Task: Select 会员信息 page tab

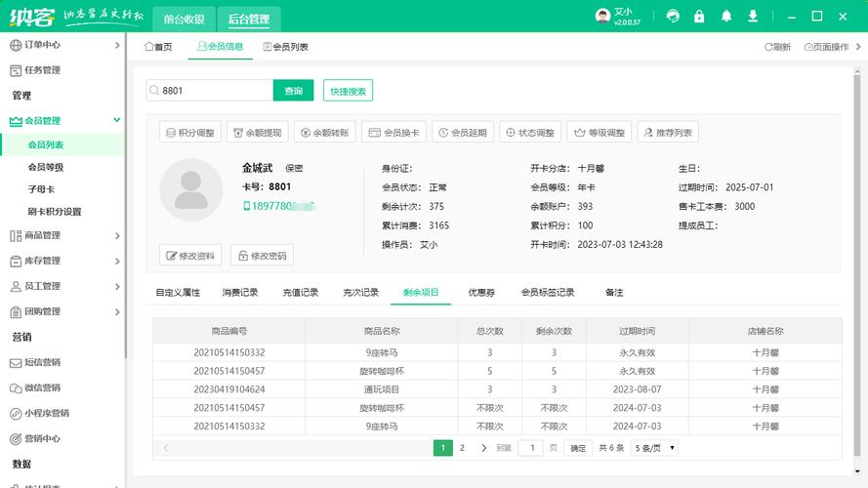Action: pos(221,47)
